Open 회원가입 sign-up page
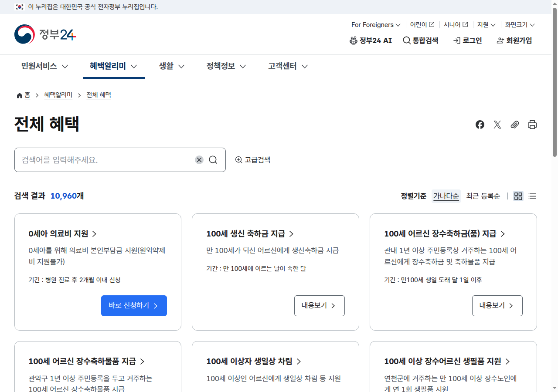 [x=514, y=41]
